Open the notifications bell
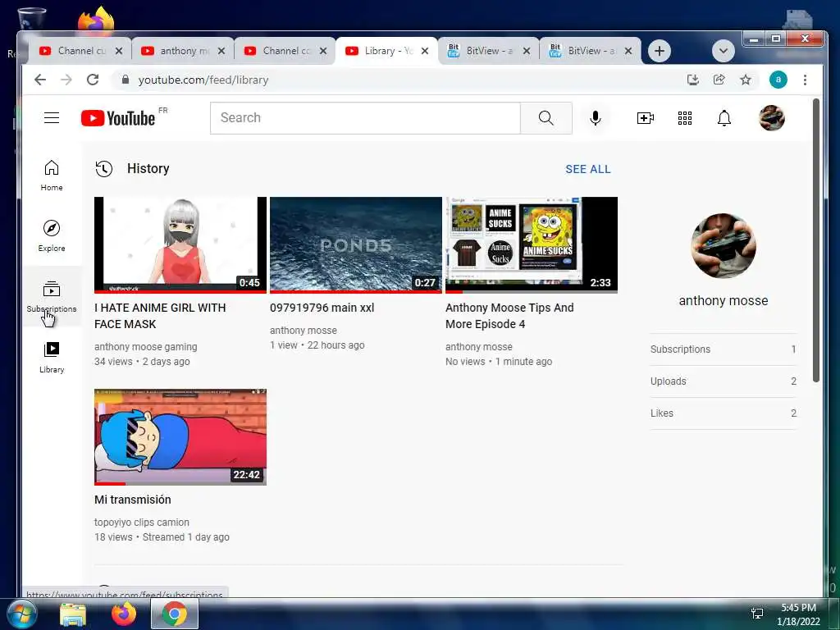The image size is (840, 630). (724, 118)
